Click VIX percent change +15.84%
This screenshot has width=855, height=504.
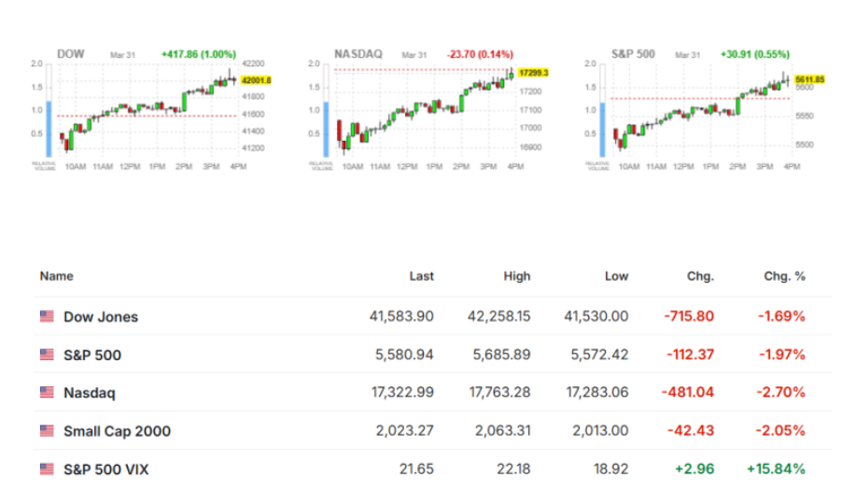click(x=776, y=469)
